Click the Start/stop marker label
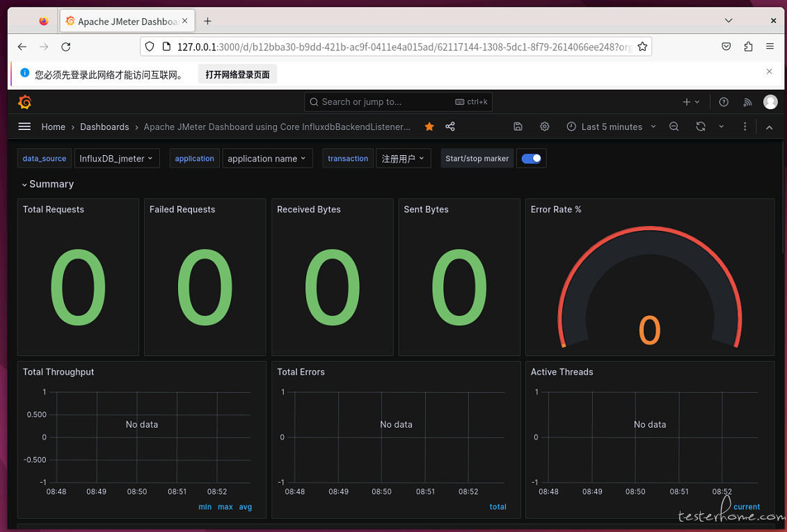The width and height of the screenshot is (787, 532). 477,159
